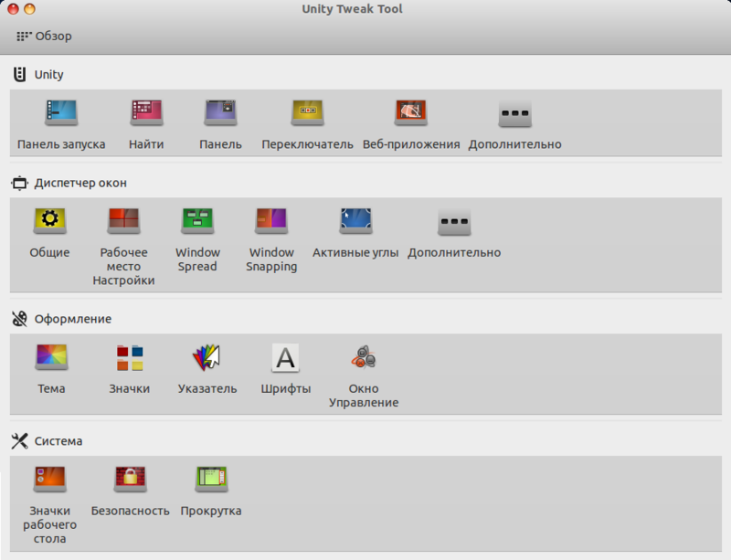Image resolution: width=731 pixels, height=560 pixels.
Task: Click the Диспетчер окон section header
Action: pyautogui.click(x=69, y=183)
